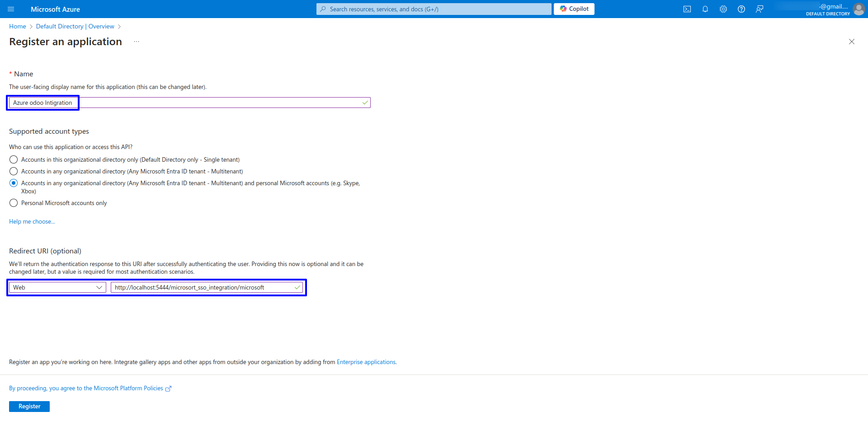Open the ellipsis more options next to title
This screenshot has width=868, height=421.
click(x=137, y=42)
